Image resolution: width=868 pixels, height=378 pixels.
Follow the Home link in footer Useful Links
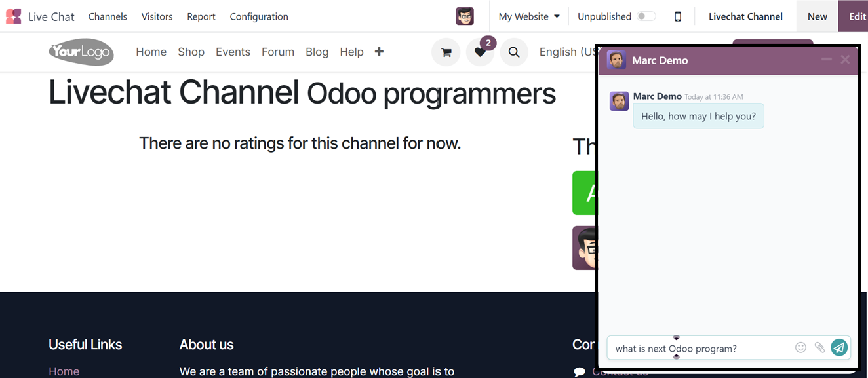click(64, 371)
